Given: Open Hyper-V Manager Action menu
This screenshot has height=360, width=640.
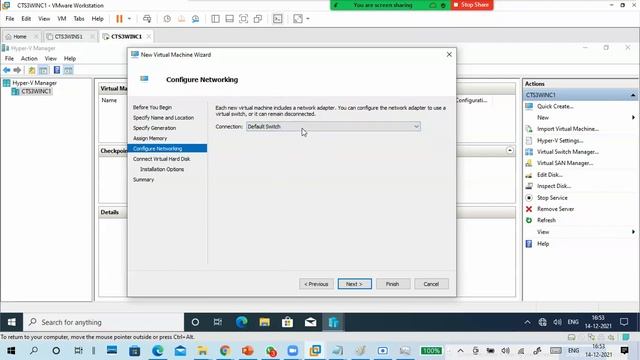Looking at the screenshot, I should [29, 59].
